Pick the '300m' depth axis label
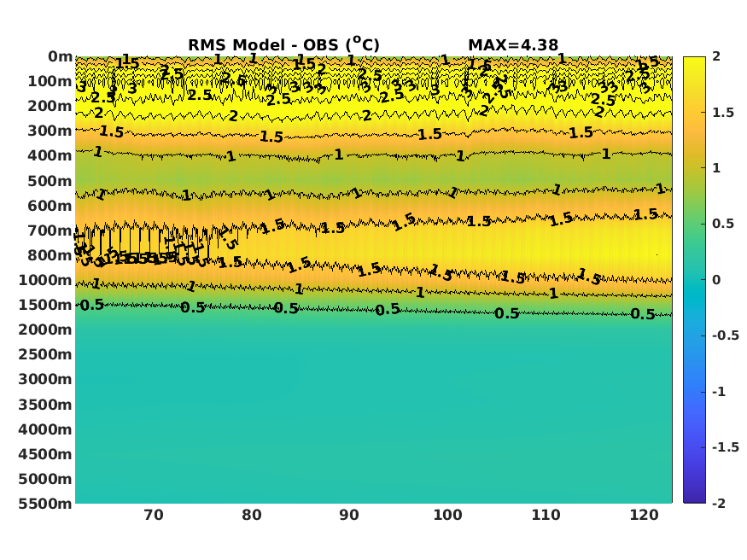The image size is (747, 560). point(50,131)
